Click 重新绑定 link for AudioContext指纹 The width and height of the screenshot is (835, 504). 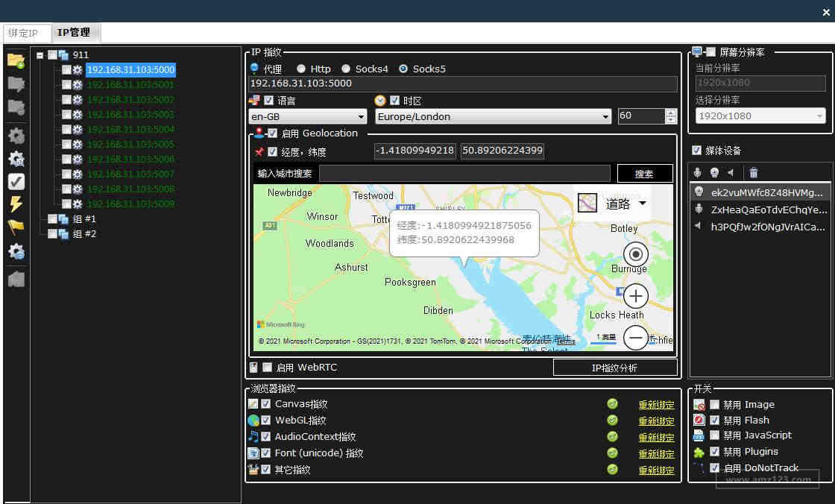tap(656, 438)
